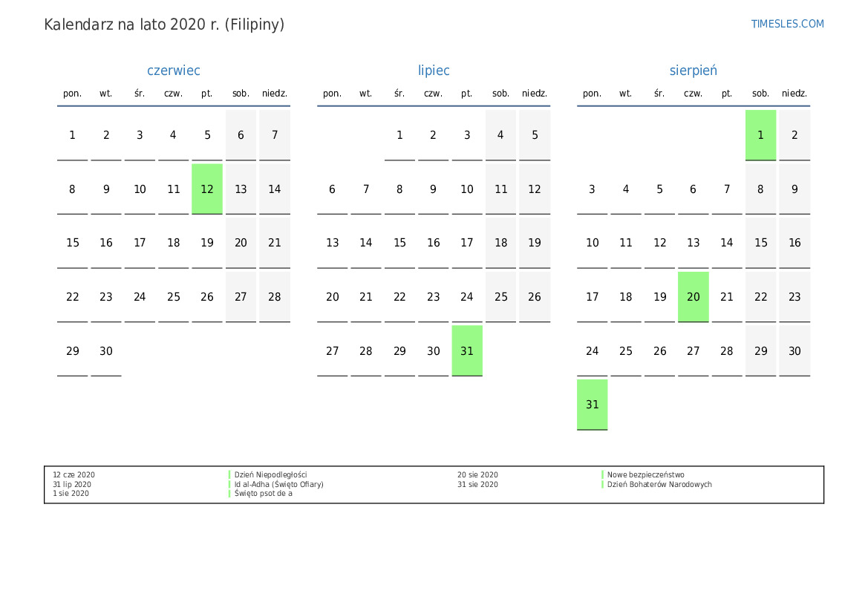
Task: Click July 15 in lipiec
Action: (x=399, y=243)
